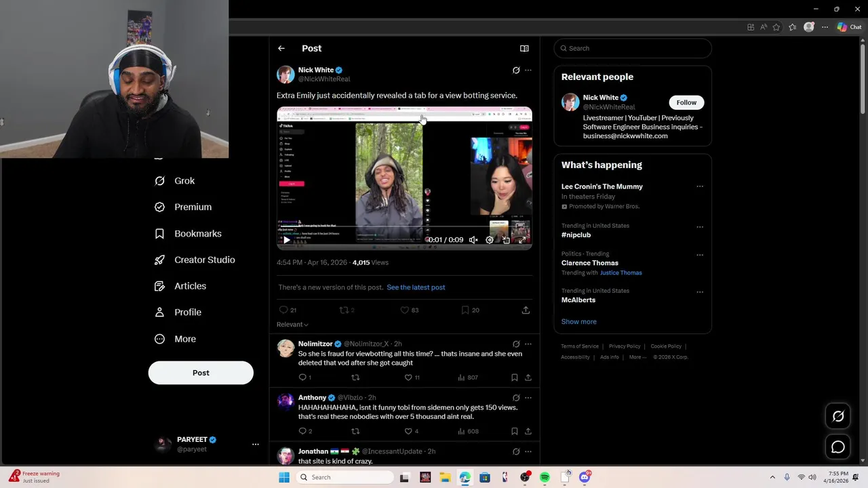Click Justice Thomas trending link
The image size is (868, 488).
[x=620, y=272]
